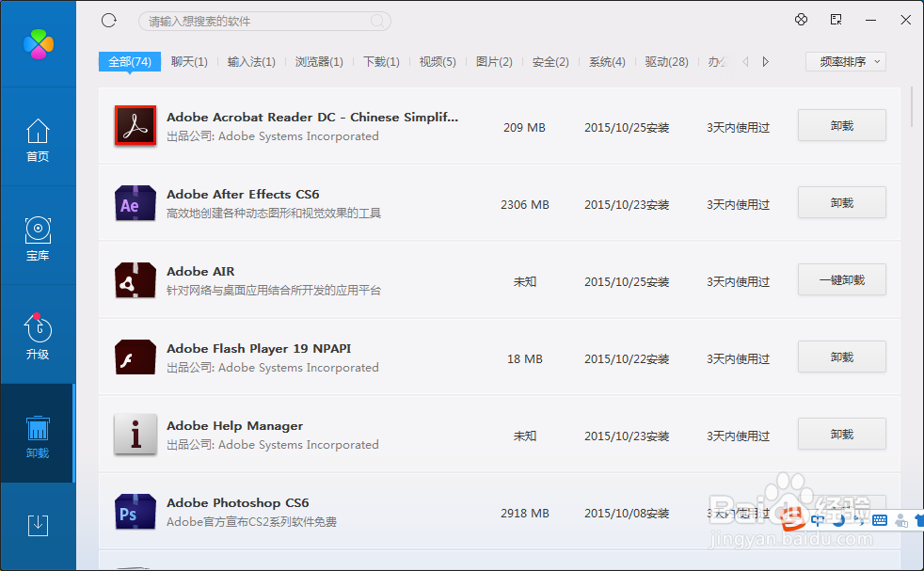Click the Adobe Photoshop CS6 icon
Screen dimensions: 924x571
tap(135, 512)
